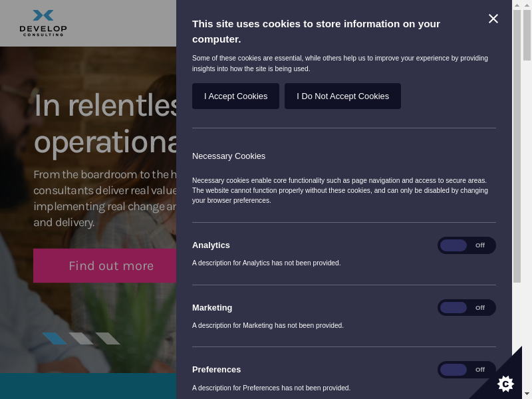Click the Preferences section heading
The height and width of the screenshot is (399, 532).
click(216, 370)
